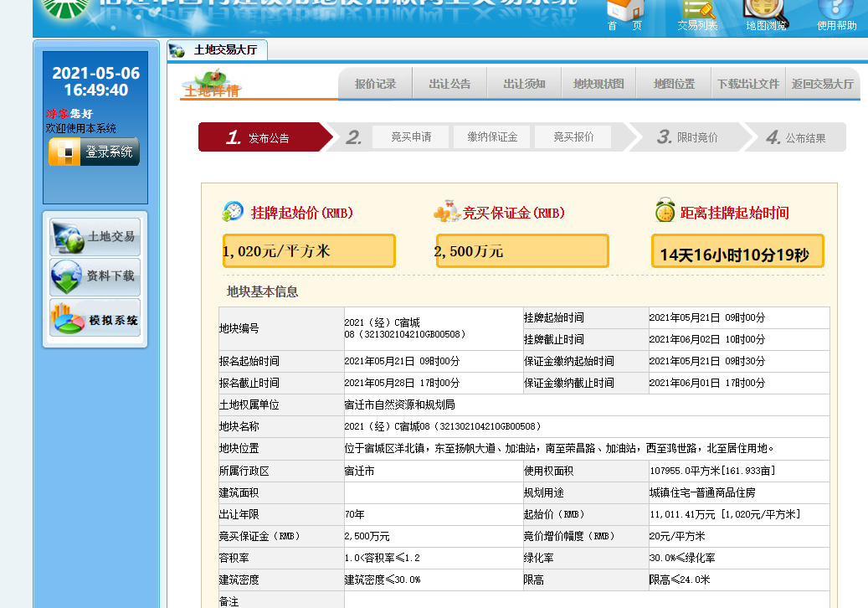The width and height of the screenshot is (868, 608).
Task: Open the 地块现状图 tab
Action: (x=598, y=84)
